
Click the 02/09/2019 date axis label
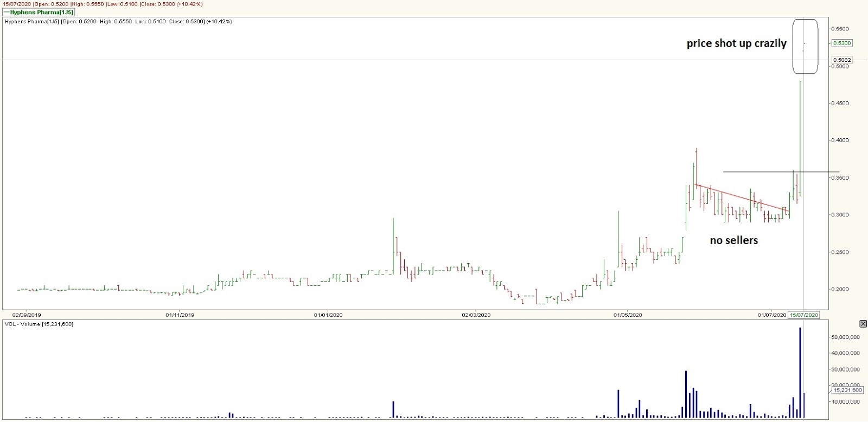pyautogui.click(x=27, y=315)
